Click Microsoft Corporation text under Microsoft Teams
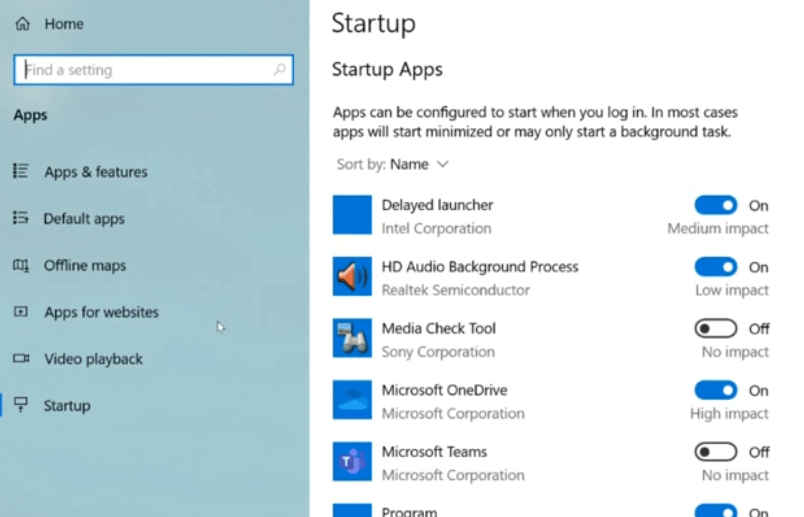The height and width of the screenshot is (517, 804). (x=453, y=475)
